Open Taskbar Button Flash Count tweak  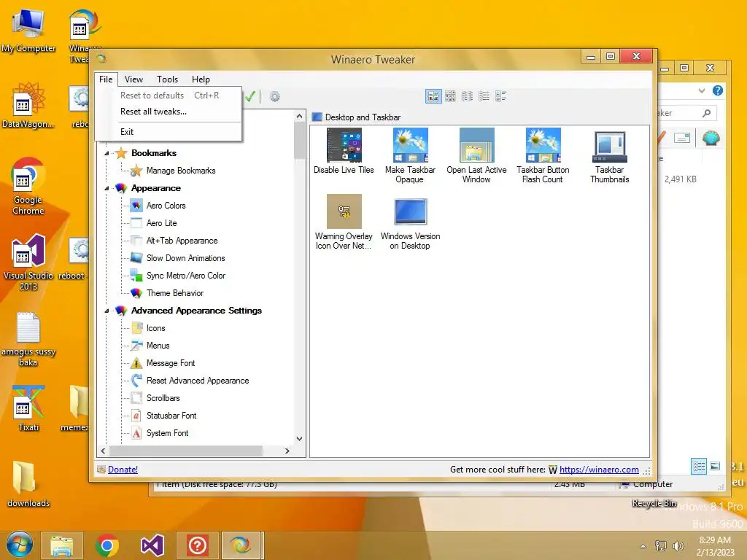[x=543, y=156]
